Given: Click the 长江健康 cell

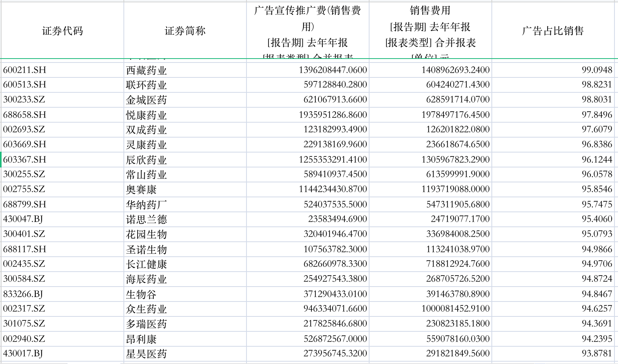Looking at the screenshot, I should click(x=185, y=264).
